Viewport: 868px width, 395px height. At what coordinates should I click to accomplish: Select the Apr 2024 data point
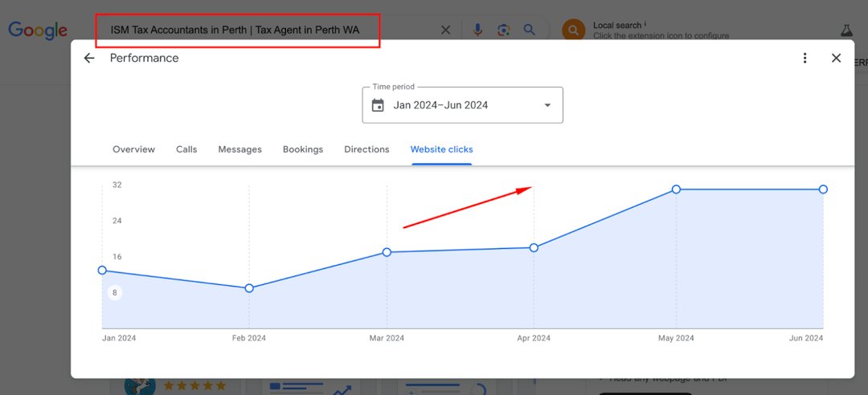pyautogui.click(x=534, y=248)
